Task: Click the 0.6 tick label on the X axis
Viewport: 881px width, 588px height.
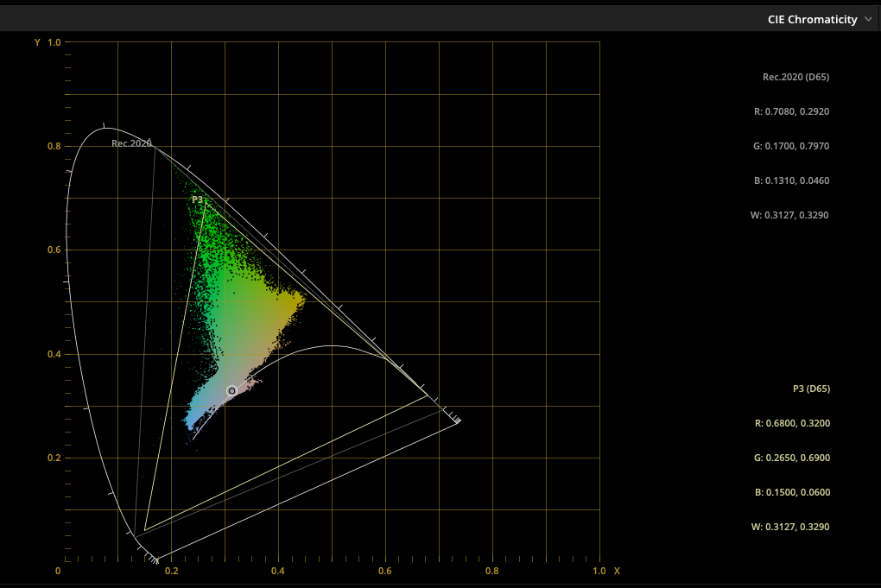Action: 385,571
